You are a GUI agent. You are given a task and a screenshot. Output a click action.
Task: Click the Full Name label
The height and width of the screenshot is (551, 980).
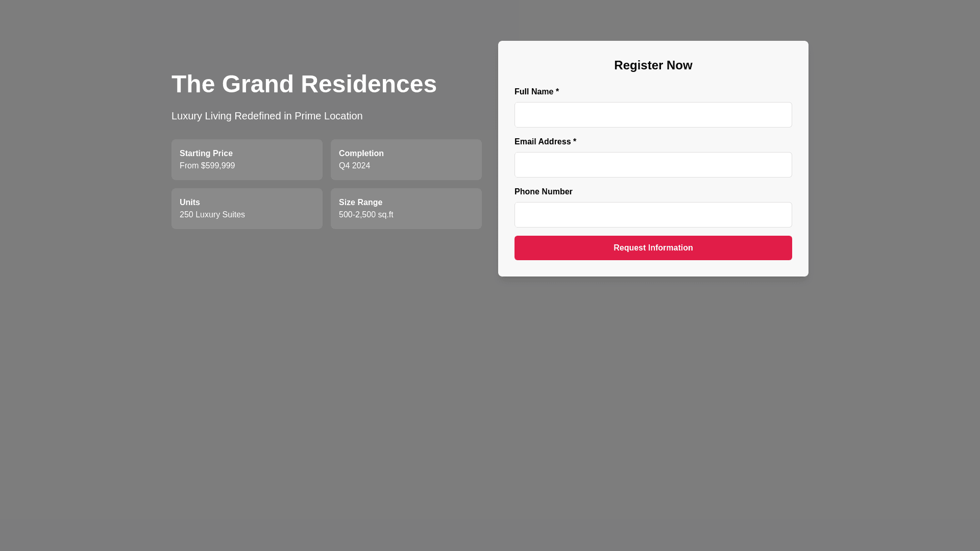[536, 92]
